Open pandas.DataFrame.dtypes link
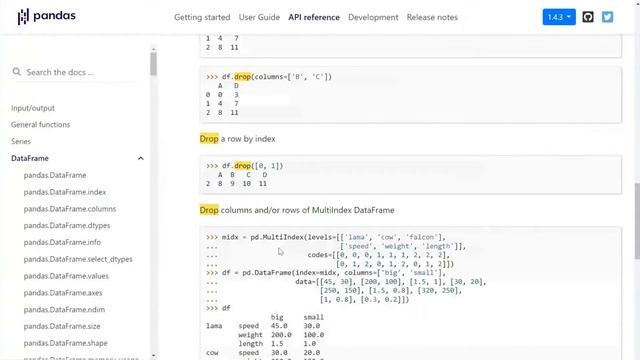640x360 pixels. point(67,225)
